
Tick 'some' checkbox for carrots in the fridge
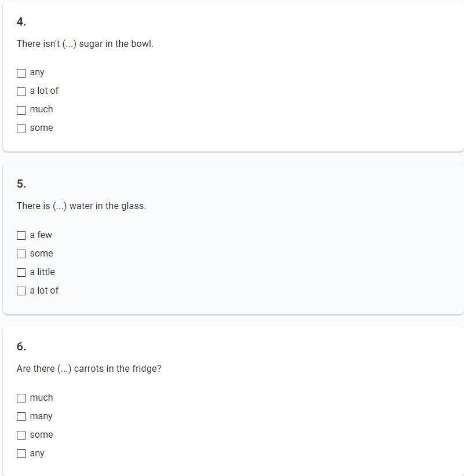[21, 435]
